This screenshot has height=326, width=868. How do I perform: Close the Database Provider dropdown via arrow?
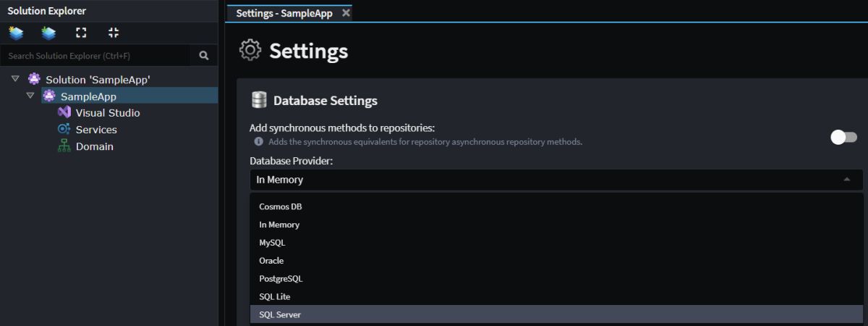tap(847, 180)
